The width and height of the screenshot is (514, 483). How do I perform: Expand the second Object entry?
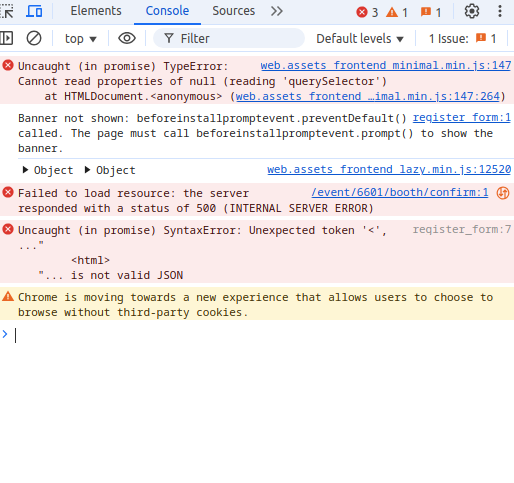click(110, 170)
